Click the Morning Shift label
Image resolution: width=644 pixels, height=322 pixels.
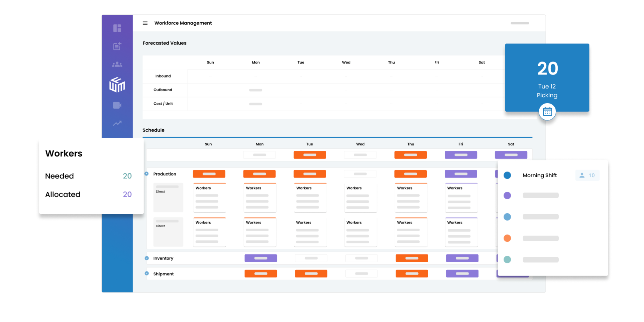[540, 175]
